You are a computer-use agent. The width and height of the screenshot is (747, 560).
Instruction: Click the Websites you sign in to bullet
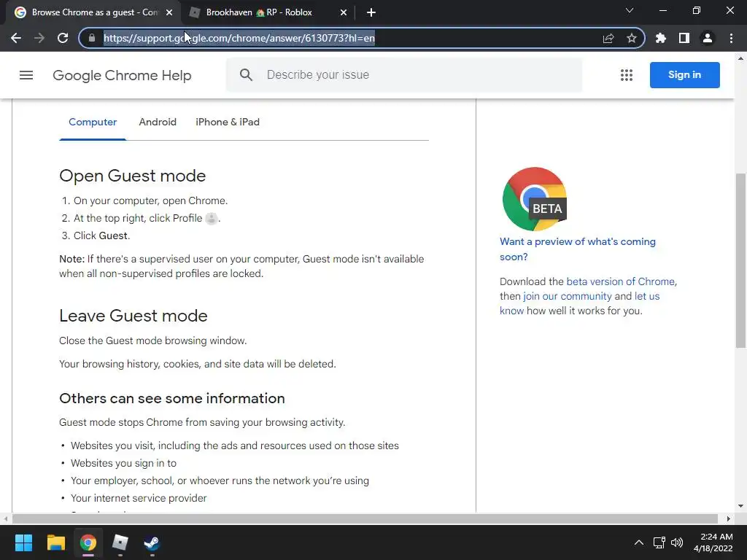(x=123, y=463)
